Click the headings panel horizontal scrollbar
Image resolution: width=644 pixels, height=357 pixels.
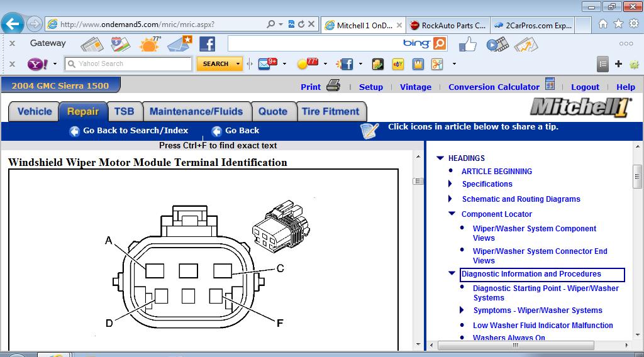point(515,346)
